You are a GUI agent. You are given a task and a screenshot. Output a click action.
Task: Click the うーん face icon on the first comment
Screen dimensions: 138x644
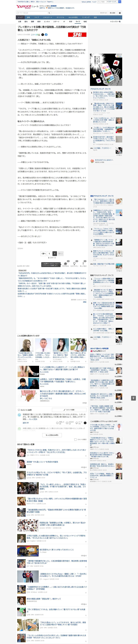(x=77, y=423)
